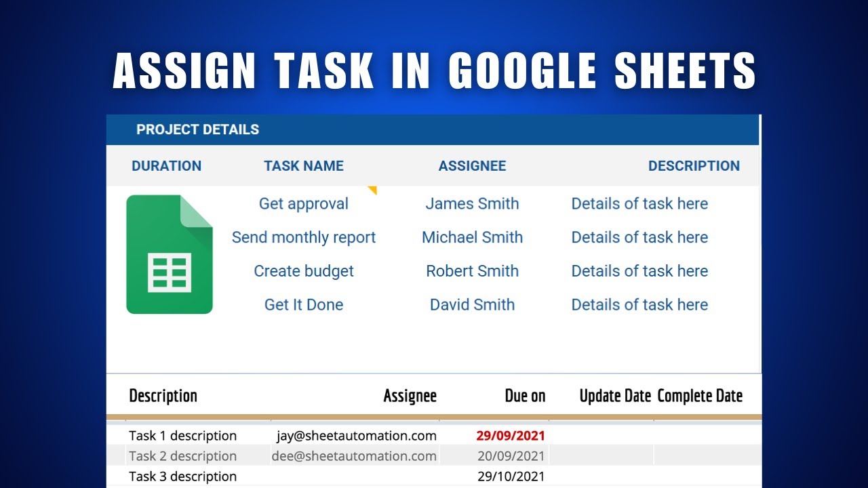Viewport: 868px width, 488px height.
Task: Click the DURATION column header
Action: (166, 166)
